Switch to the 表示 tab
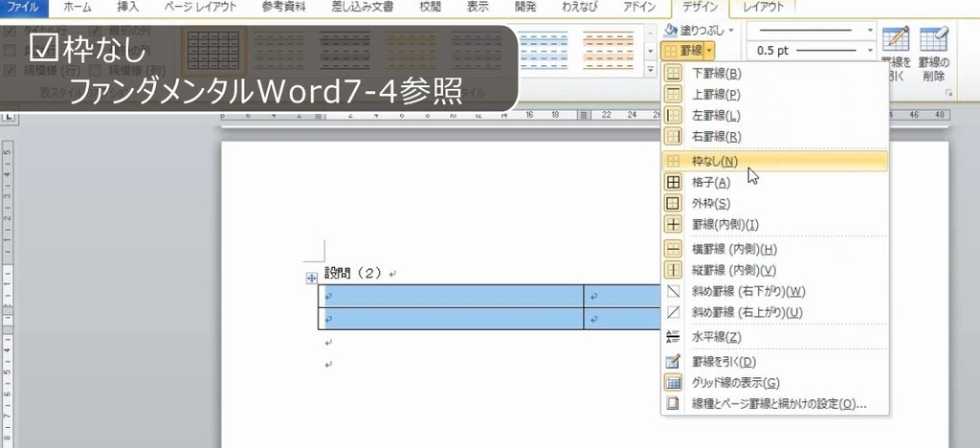 coord(479,8)
